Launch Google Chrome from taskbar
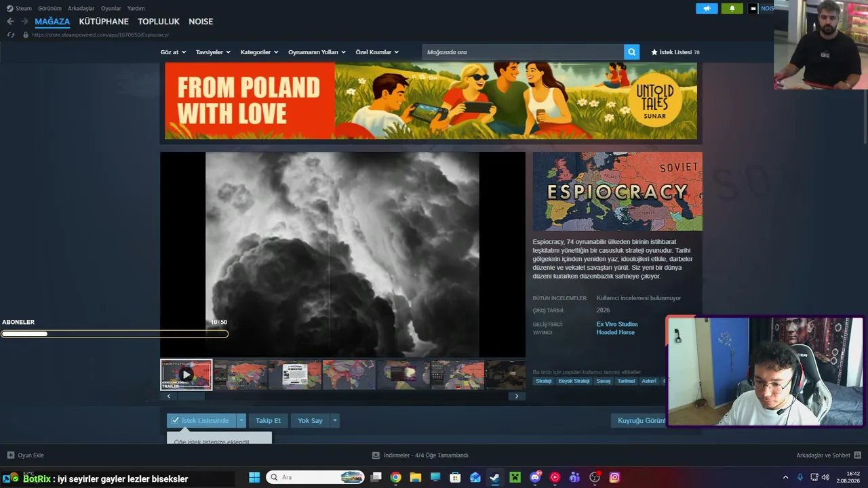 tap(395, 477)
